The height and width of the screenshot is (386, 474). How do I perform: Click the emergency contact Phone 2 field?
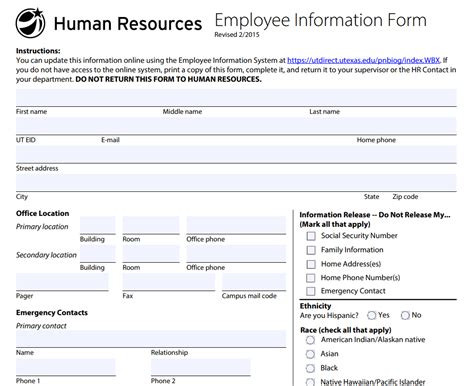pos(200,367)
